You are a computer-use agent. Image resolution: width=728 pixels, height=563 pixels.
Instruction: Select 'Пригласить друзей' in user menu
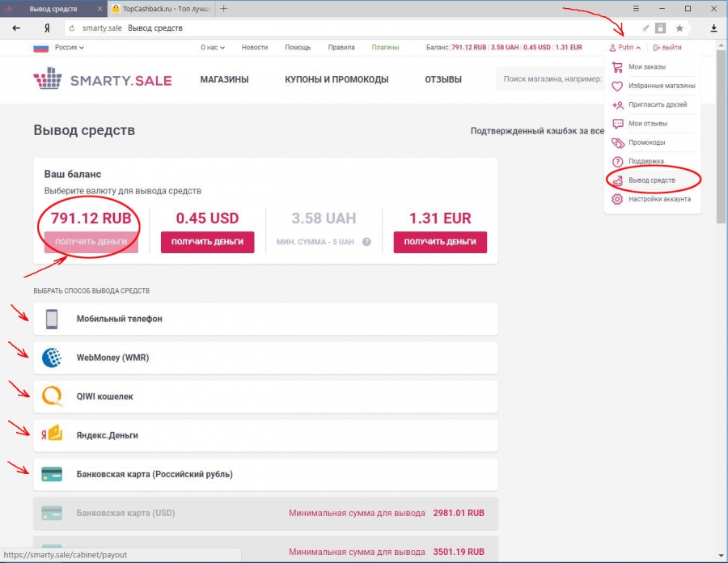(658, 104)
